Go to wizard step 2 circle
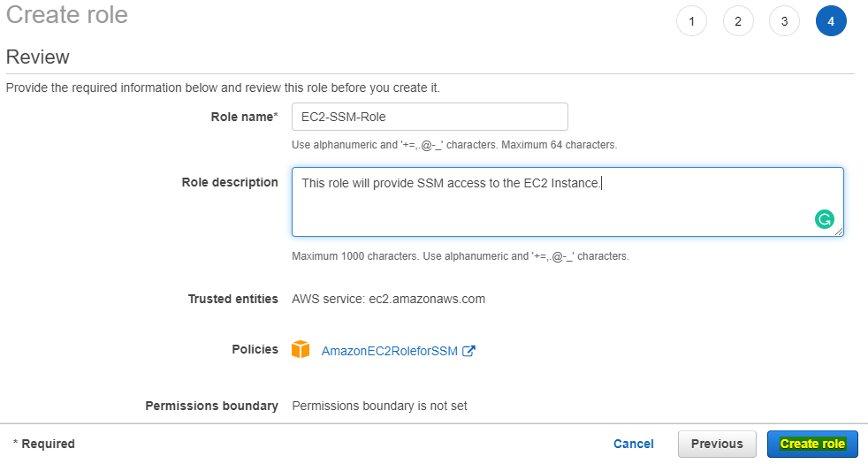 click(x=738, y=21)
